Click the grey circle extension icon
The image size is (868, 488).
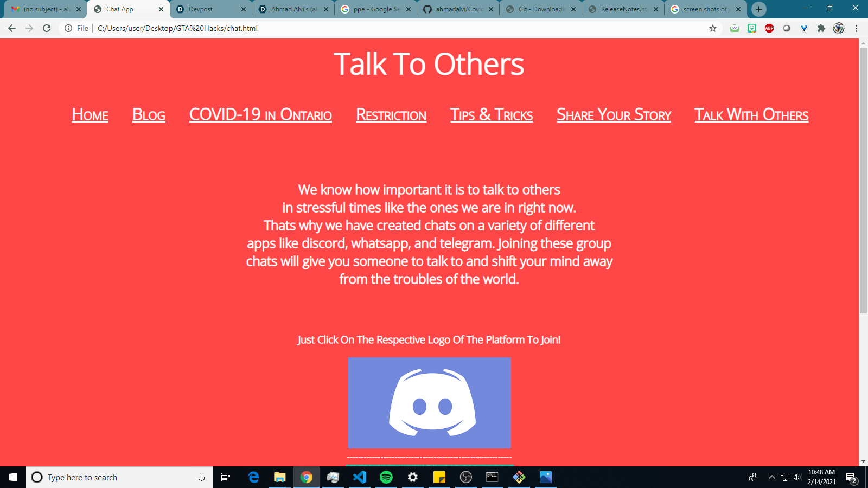click(x=787, y=28)
